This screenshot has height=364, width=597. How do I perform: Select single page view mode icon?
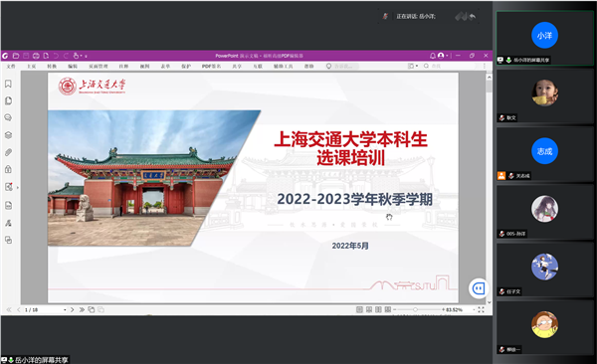359,309
